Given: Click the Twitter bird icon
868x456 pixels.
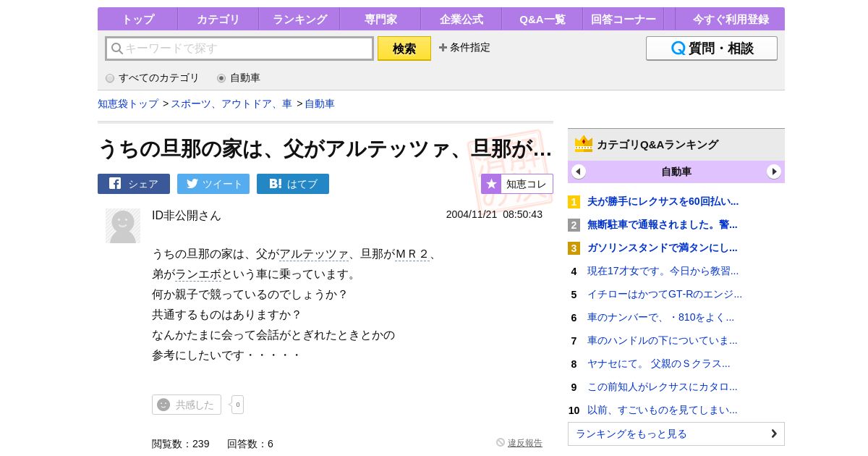Looking at the screenshot, I should tap(192, 183).
